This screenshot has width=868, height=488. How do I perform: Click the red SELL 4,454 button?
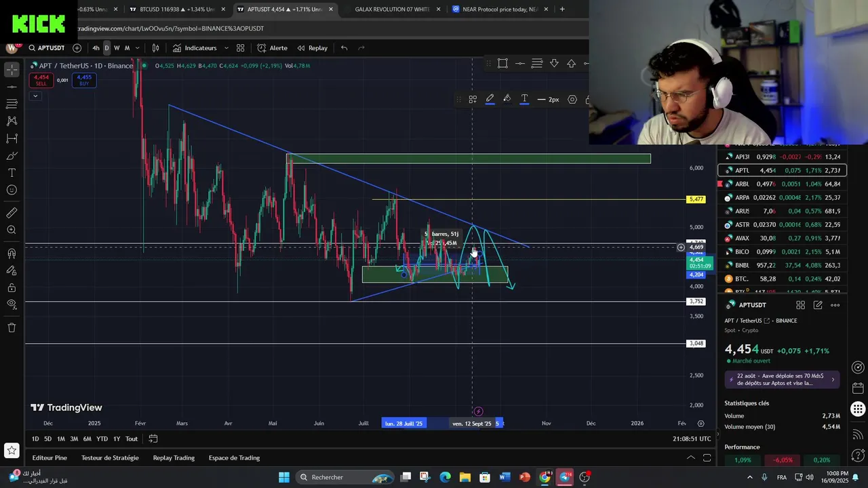(x=41, y=80)
